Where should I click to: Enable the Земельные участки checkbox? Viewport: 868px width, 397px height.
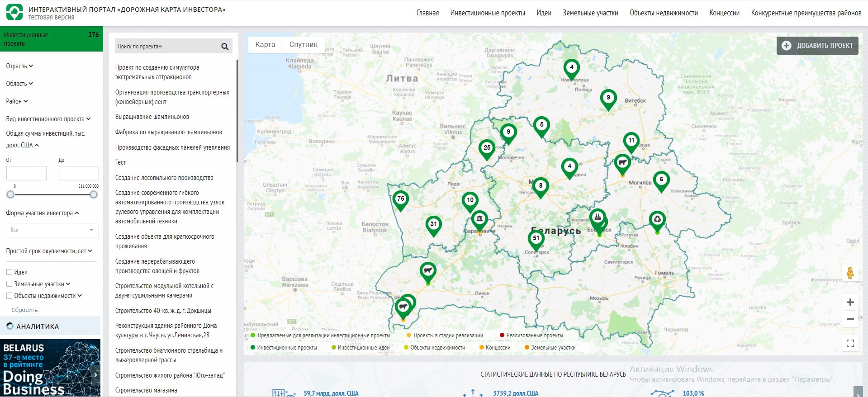tap(9, 284)
